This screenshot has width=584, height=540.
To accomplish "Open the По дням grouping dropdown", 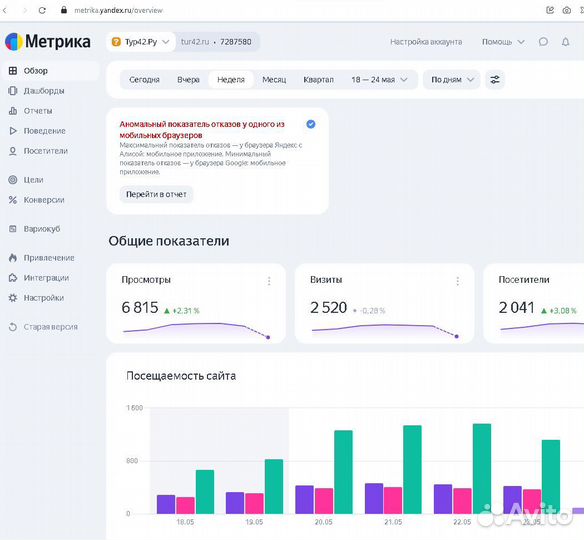I will pyautogui.click(x=452, y=80).
